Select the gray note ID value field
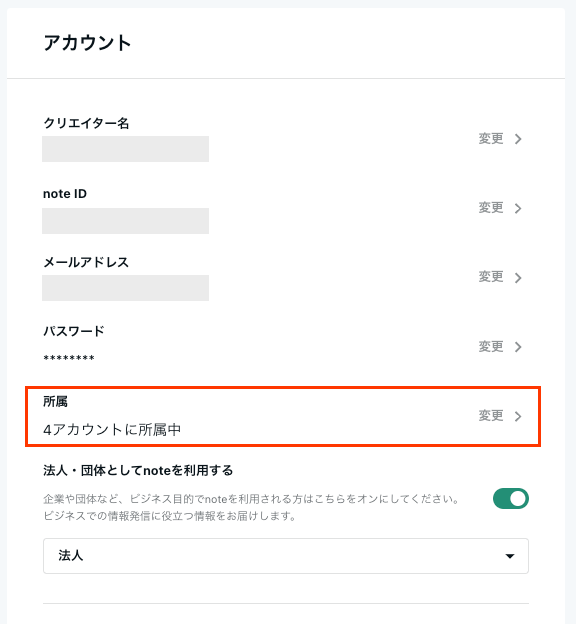 [x=125, y=221]
